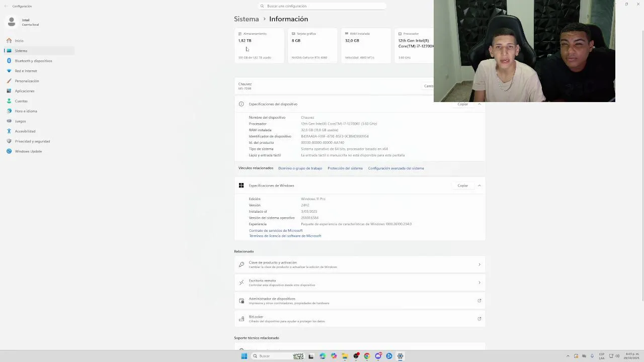The height and width of the screenshot is (362, 644).
Task: Open the Almacenamiento 1,82 TB card
Action: point(259,45)
